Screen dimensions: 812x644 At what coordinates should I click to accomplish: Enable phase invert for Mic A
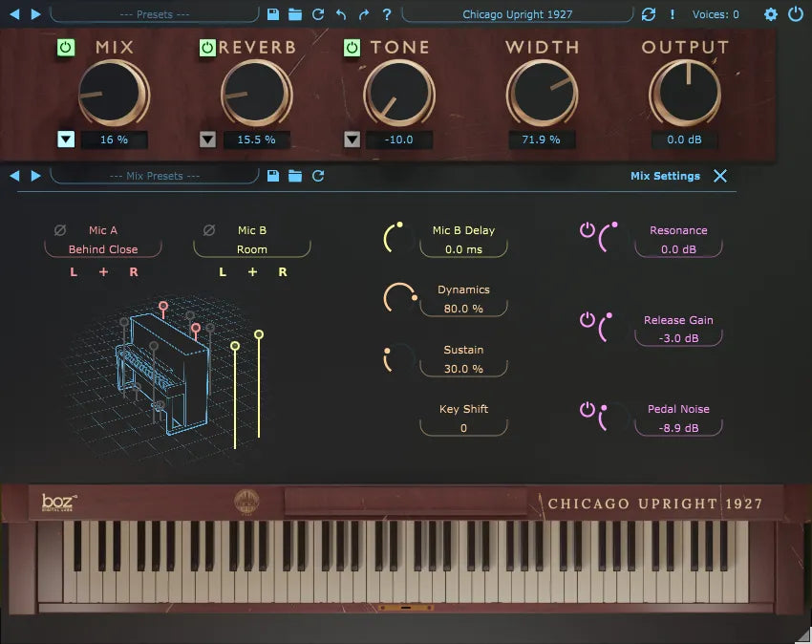59,230
